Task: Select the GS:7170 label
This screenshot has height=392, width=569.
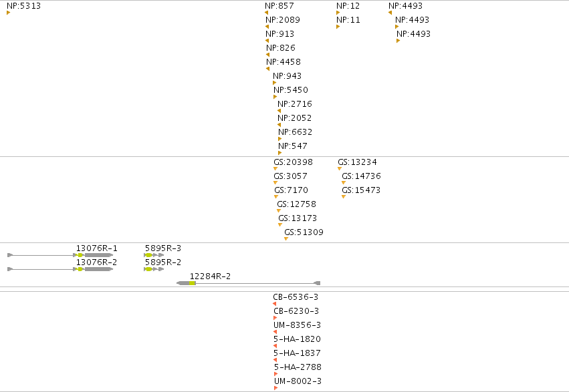Action: [x=291, y=190]
